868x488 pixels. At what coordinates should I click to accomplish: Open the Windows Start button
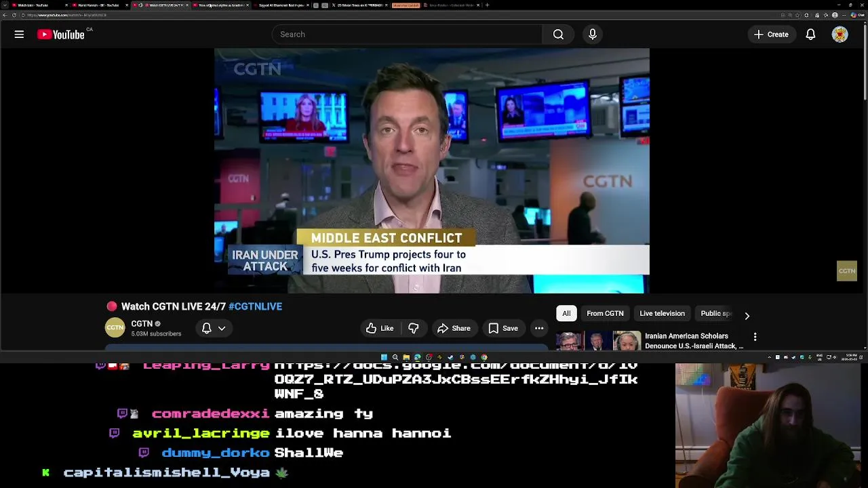tap(384, 357)
